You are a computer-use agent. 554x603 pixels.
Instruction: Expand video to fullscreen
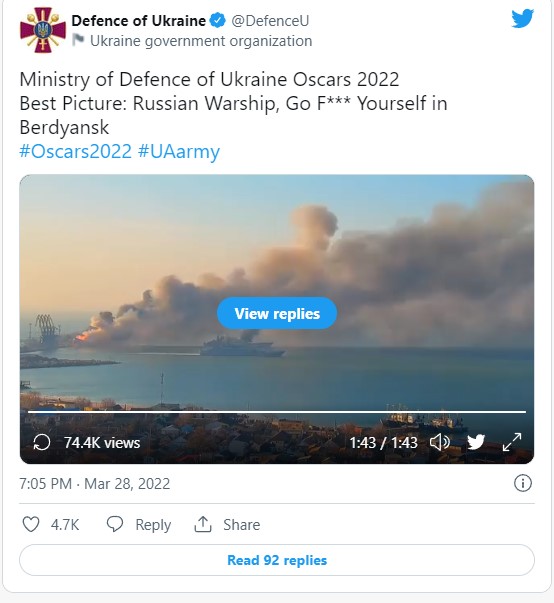pos(512,442)
